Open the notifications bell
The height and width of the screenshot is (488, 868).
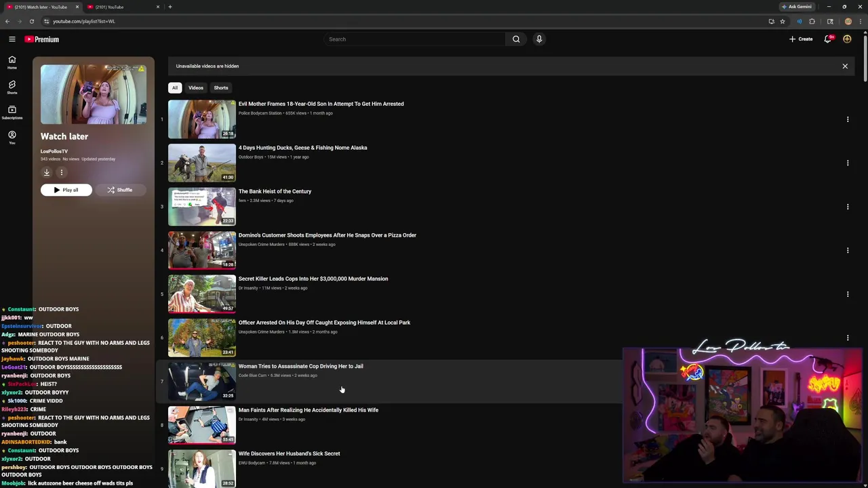click(828, 39)
